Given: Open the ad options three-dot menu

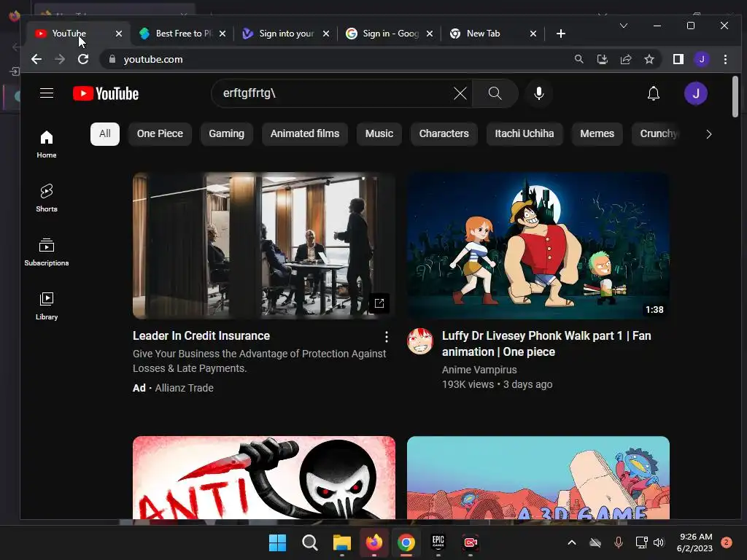Looking at the screenshot, I should click(387, 337).
